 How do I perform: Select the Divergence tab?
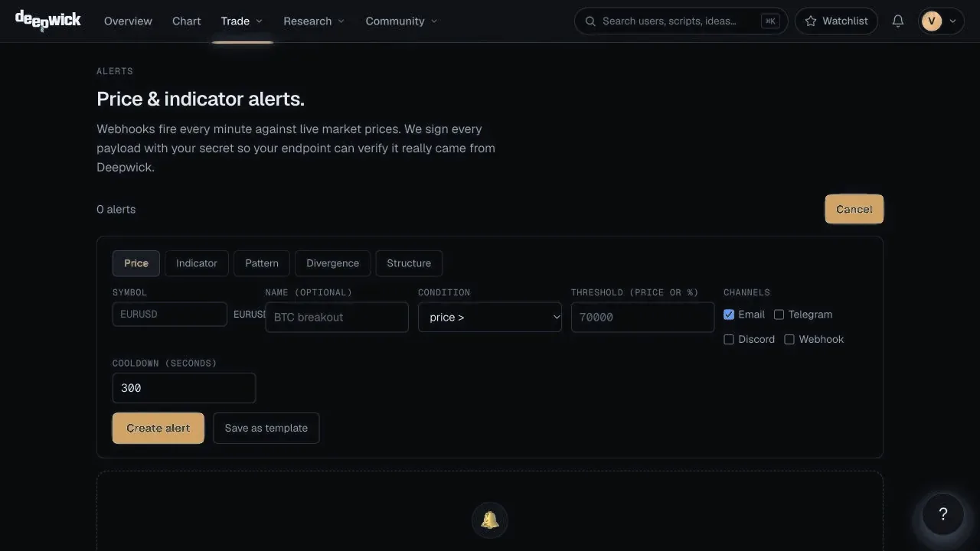pyautogui.click(x=332, y=263)
